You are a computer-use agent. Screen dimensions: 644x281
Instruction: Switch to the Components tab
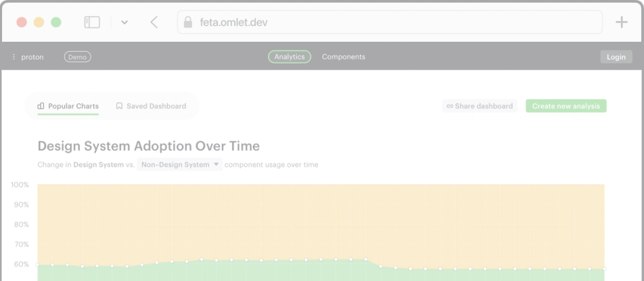pos(344,57)
